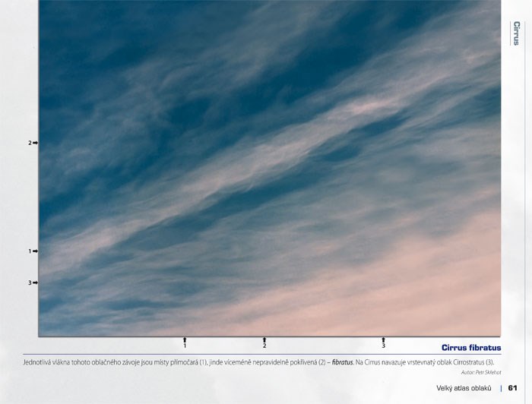The image size is (532, 404).
Task: Select arrow marker 2 below the photo
Action: coord(264,342)
